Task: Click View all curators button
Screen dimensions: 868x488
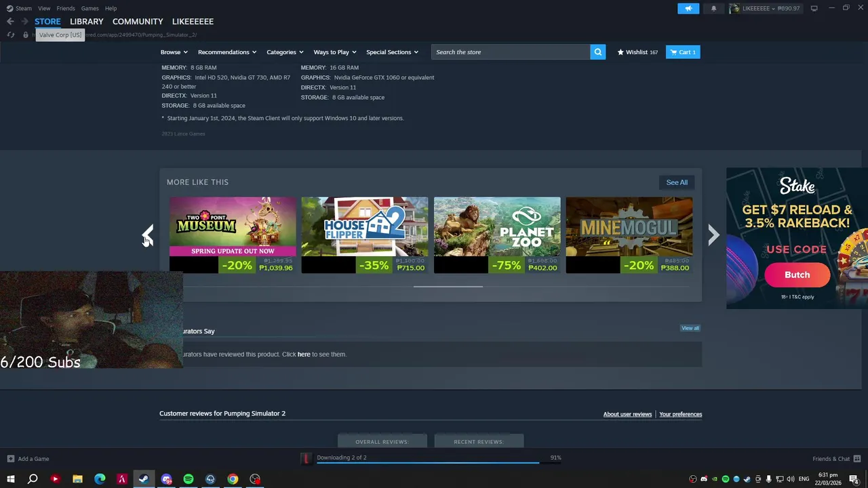Action: [x=690, y=328]
